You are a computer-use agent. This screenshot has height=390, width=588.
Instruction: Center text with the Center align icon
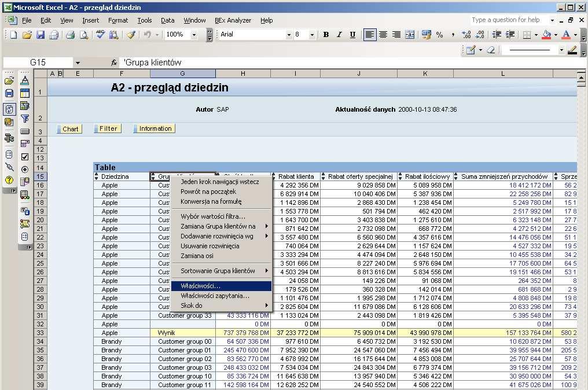click(x=383, y=35)
